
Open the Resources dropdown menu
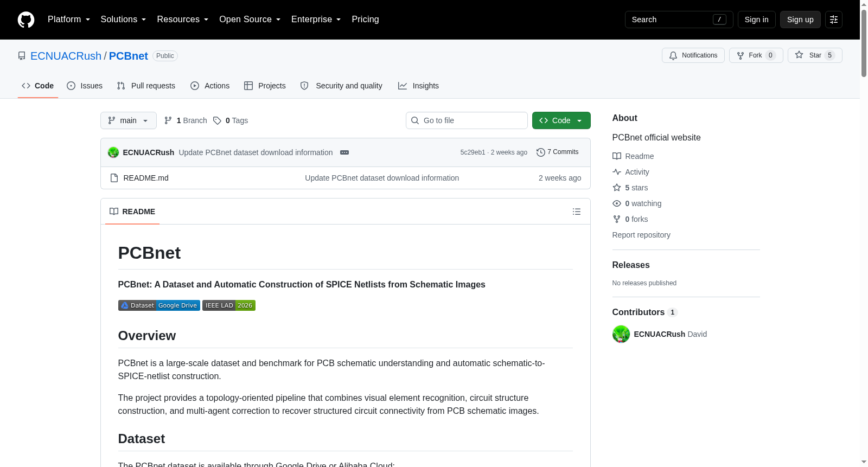(183, 20)
